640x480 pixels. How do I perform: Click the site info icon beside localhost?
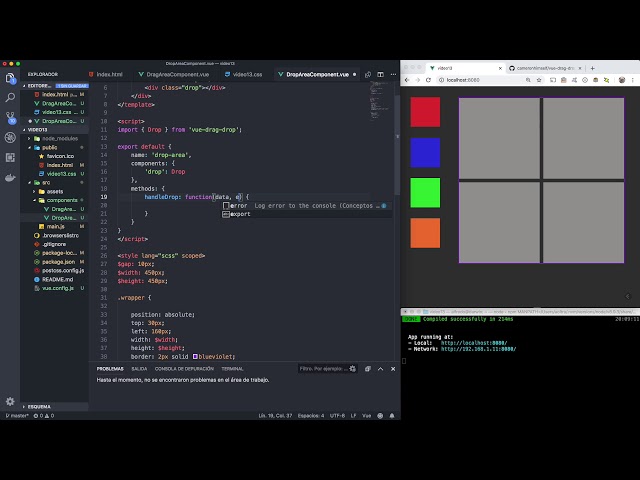coord(441,80)
